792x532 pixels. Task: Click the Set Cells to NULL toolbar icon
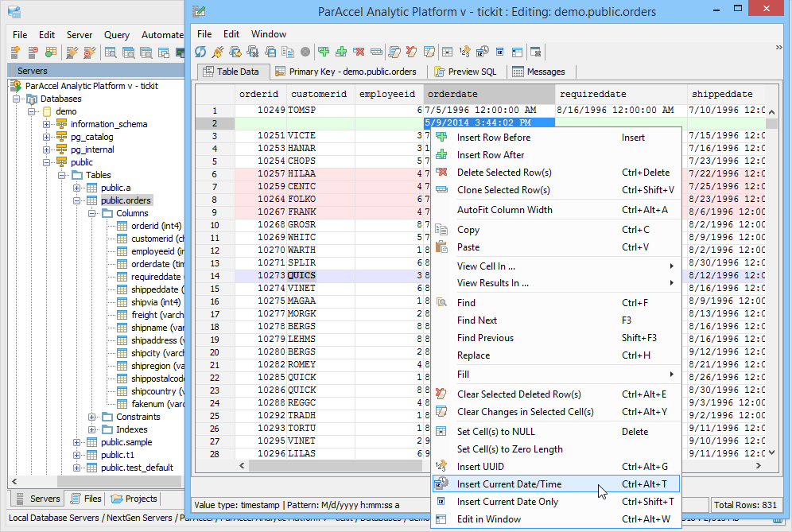447,52
